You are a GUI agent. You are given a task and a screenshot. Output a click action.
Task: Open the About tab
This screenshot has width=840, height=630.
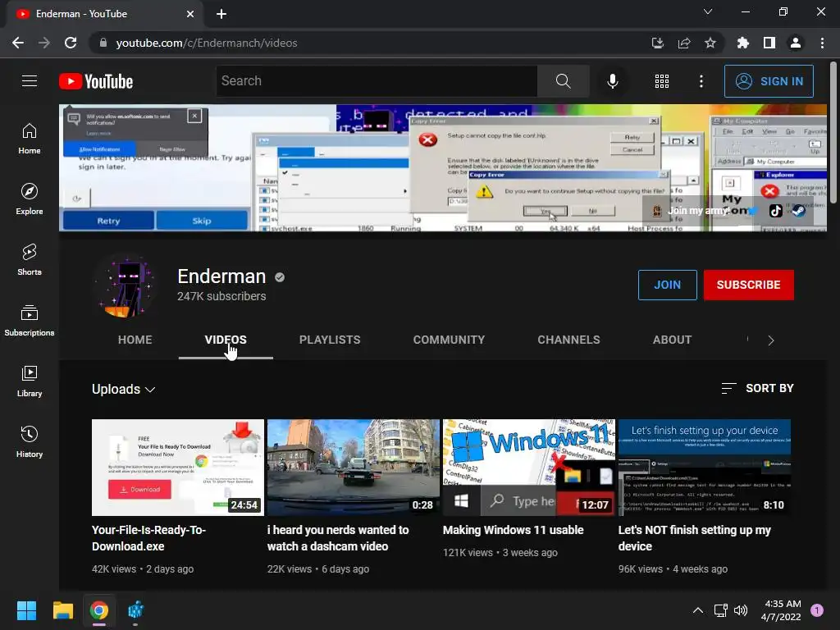[x=673, y=340]
